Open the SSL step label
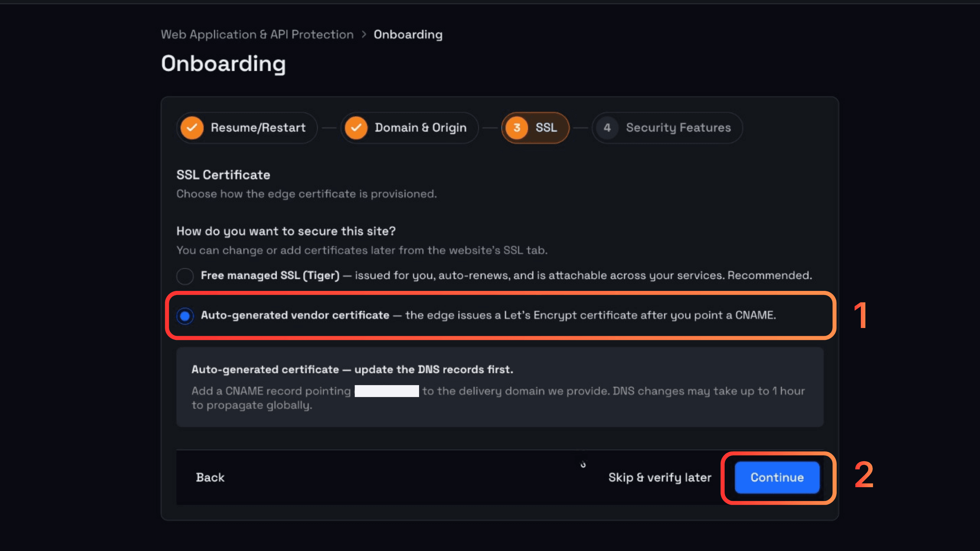Viewport: 980px width, 551px height. [546, 128]
